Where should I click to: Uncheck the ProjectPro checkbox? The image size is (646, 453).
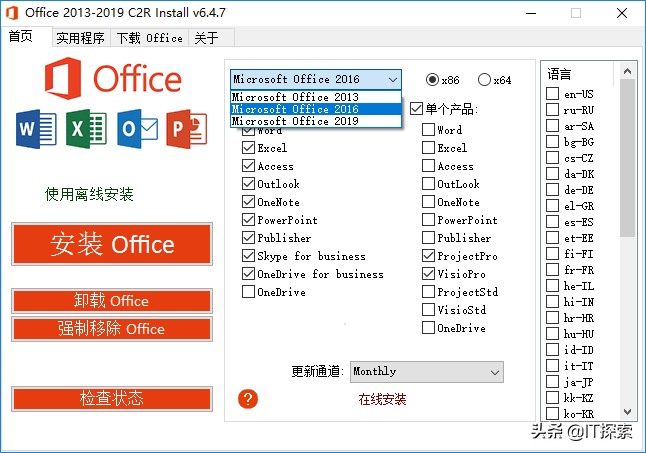428,256
